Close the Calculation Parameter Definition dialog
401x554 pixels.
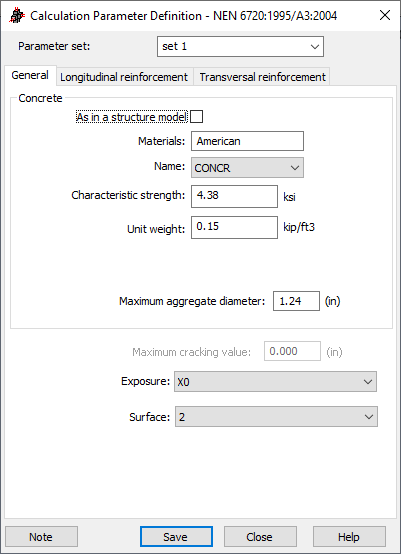385,15
